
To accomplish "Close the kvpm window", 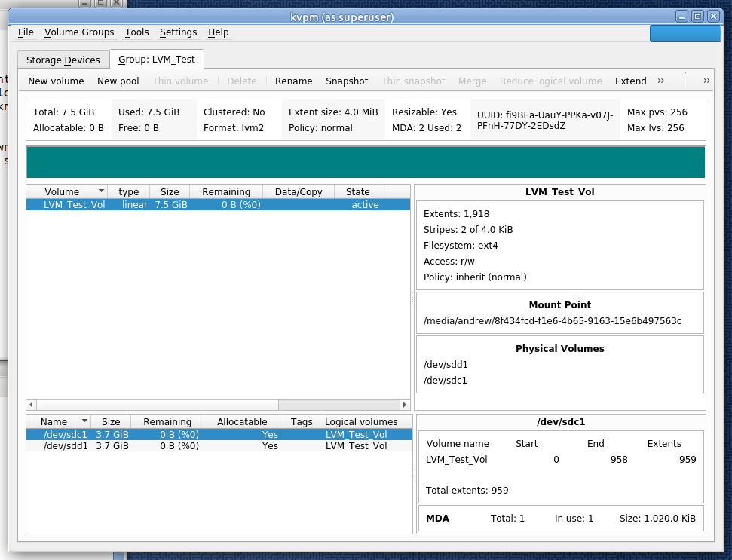I will [713, 17].
